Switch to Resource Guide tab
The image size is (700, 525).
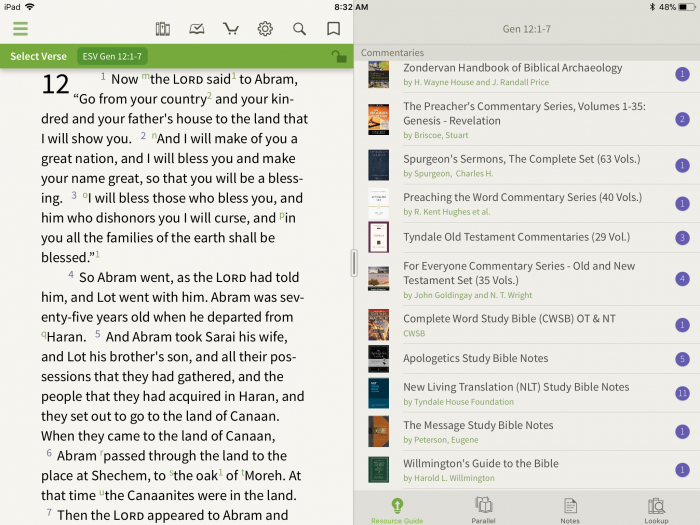pos(397,511)
